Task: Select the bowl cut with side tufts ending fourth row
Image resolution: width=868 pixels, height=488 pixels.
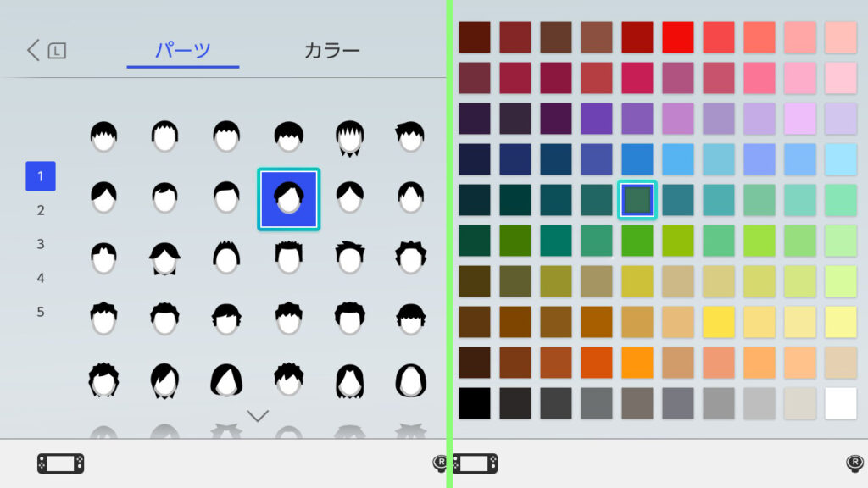Action: 411,319
